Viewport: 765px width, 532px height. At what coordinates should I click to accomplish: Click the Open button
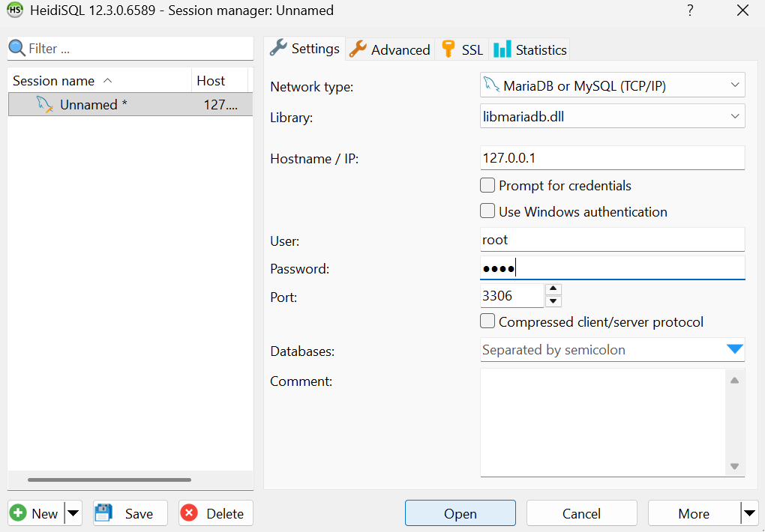coord(460,513)
